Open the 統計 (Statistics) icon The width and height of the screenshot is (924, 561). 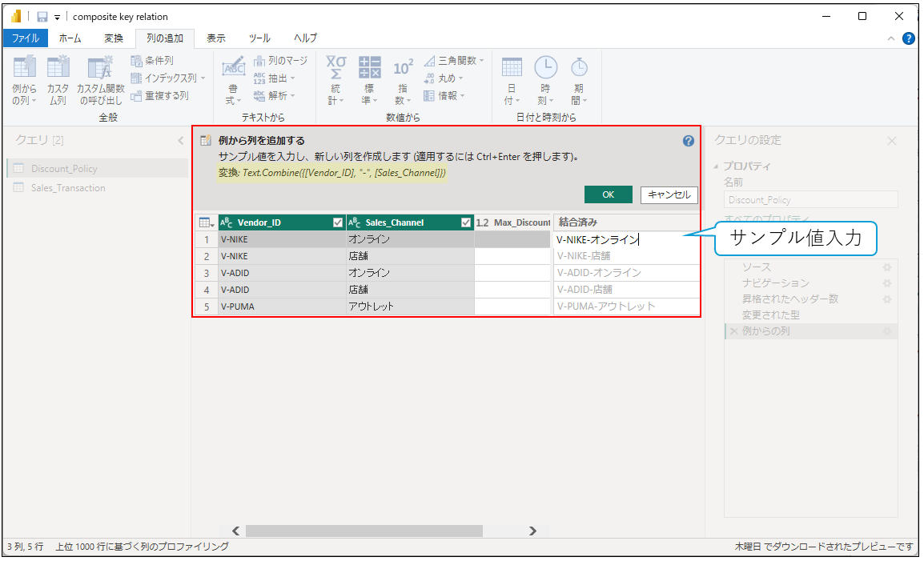[x=335, y=69]
